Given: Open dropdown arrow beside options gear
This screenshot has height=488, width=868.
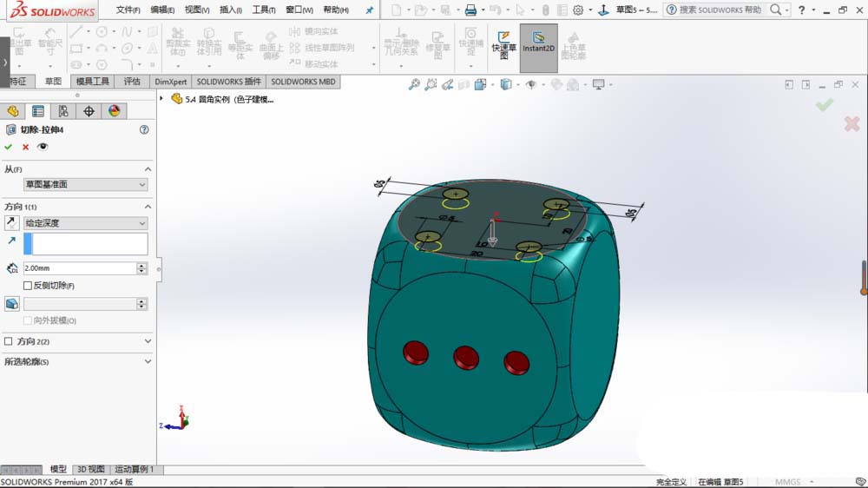Looking at the screenshot, I should tap(590, 10).
